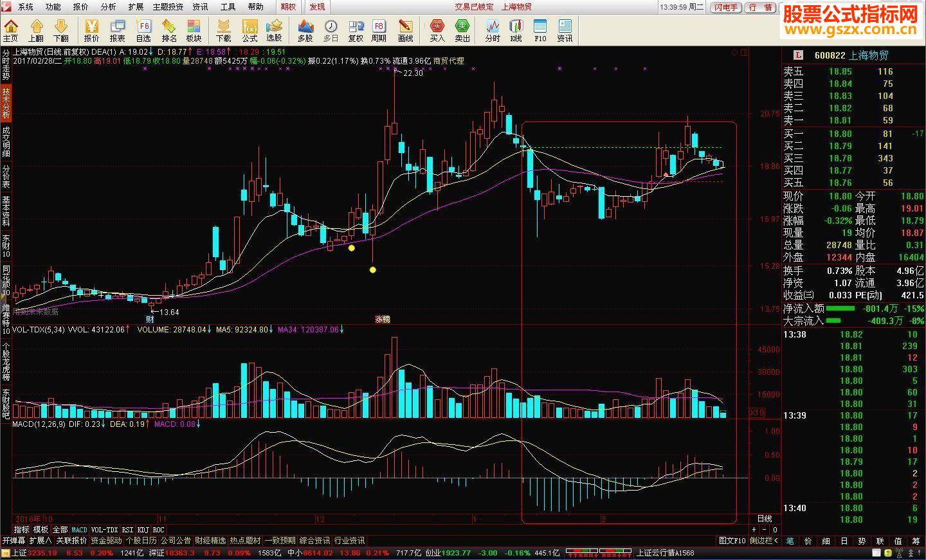This screenshot has width=926, height=560.
Task: Open the 多股 multi-stock view icon
Action: pos(305,30)
